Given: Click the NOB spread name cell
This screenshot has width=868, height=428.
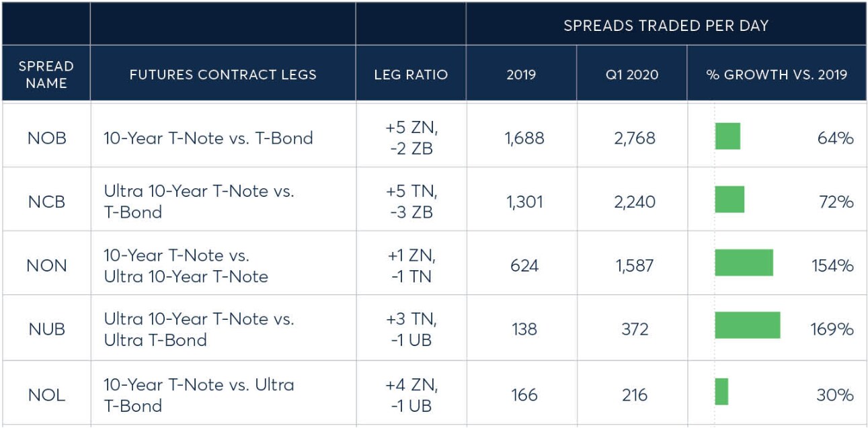Looking at the screenshot, I should (46, 138).
